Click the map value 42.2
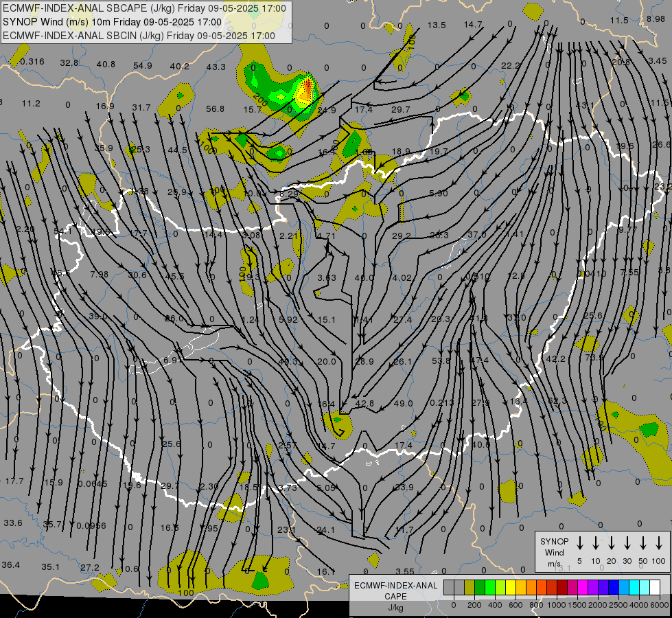The image size is (672, 618). 556,359
